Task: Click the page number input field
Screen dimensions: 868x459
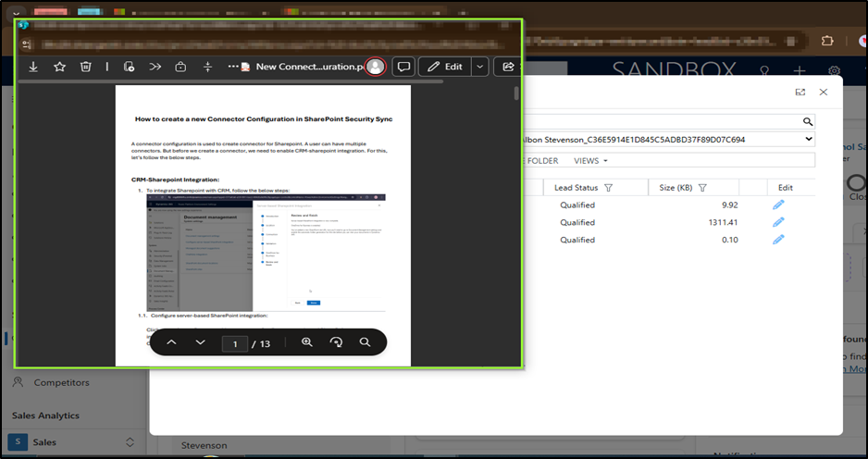Action: [236, 344]
